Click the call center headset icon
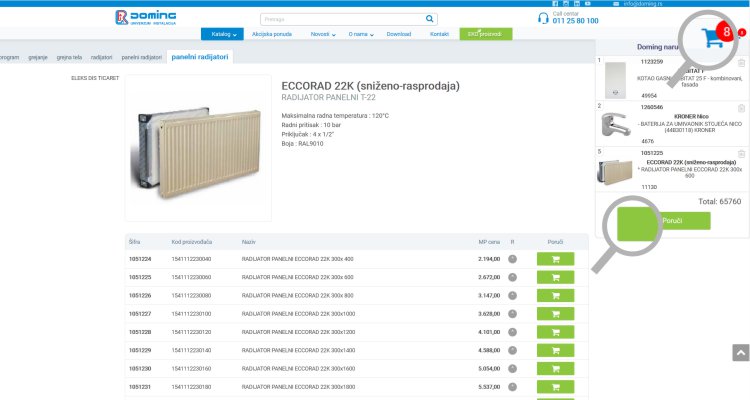The width and height of the screenshot is (750, 400). click(543, 18)
